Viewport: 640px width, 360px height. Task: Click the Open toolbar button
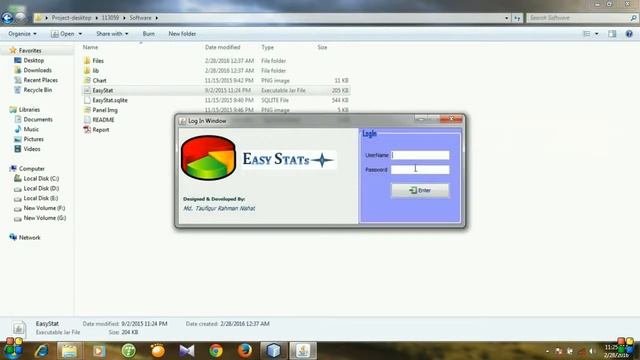[62, 34]
